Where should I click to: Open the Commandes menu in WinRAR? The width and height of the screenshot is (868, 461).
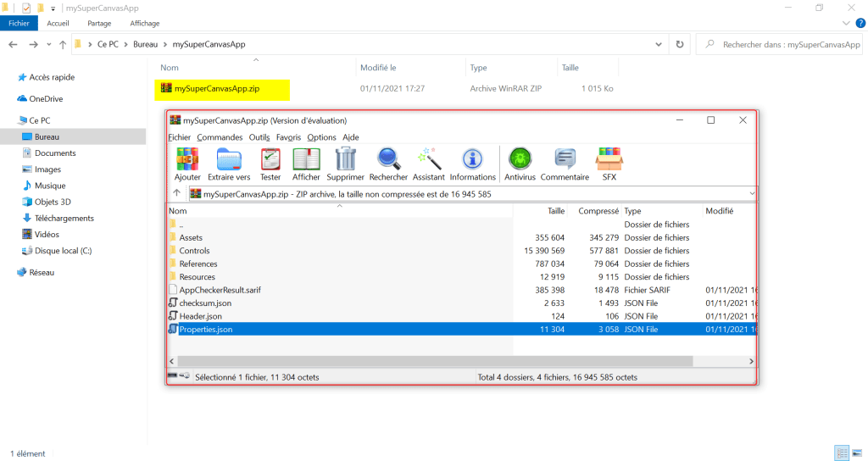pyautogui.click(x=220, y=137)
